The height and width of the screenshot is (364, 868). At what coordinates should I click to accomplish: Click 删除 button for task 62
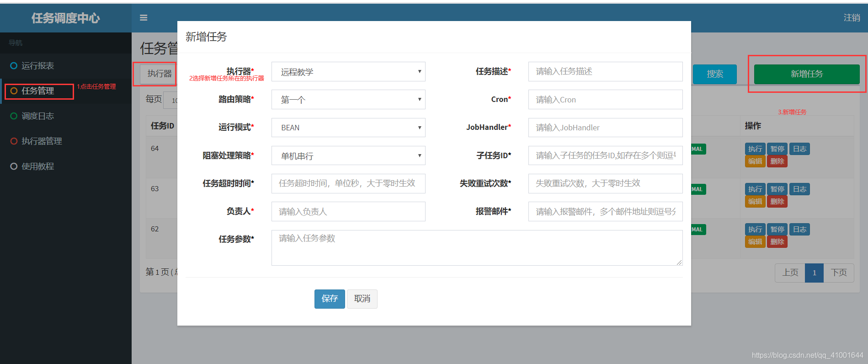(777, 242)
